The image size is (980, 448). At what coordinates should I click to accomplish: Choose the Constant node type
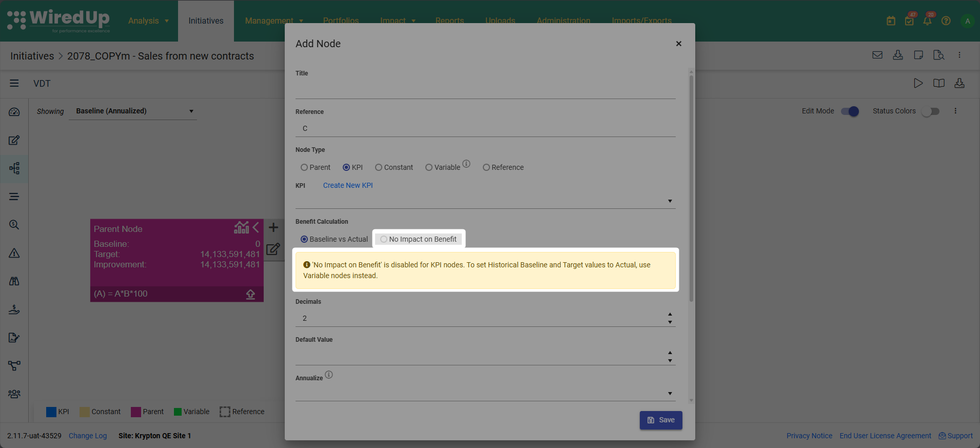pos(379,167)
